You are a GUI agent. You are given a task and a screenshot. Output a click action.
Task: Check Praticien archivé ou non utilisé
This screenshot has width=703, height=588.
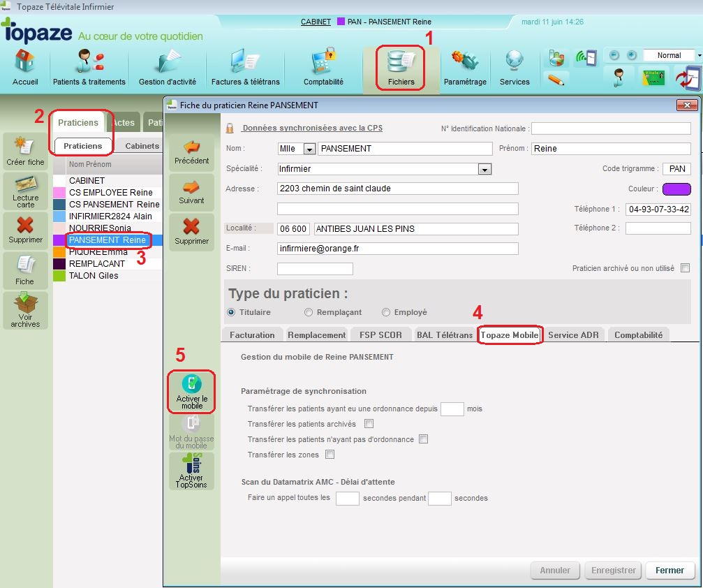point(685,267)
